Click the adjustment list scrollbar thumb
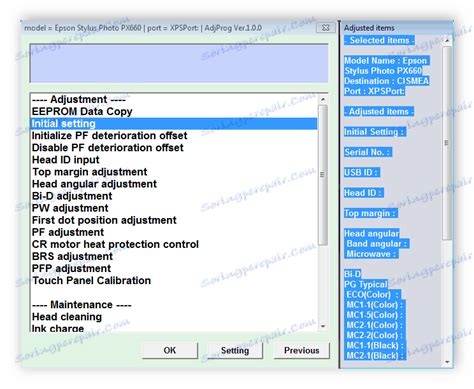The height and width of the screenshot is (389, 474). (323, 175)
